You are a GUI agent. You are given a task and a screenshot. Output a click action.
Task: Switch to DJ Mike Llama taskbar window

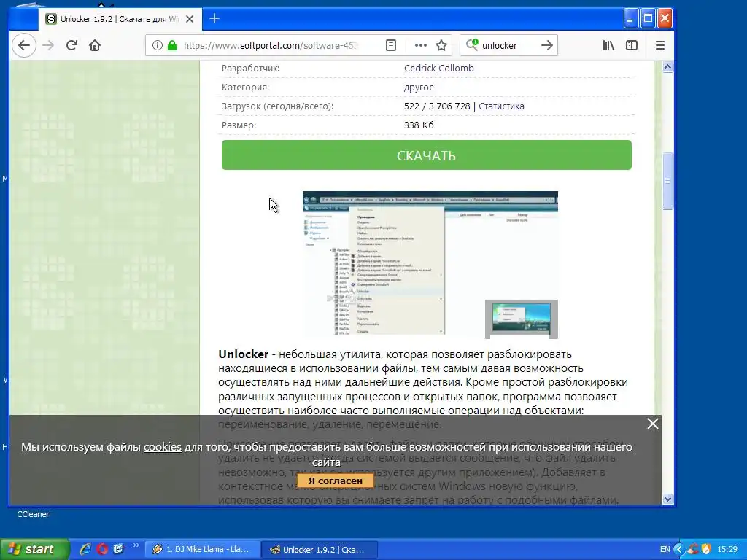203,550
